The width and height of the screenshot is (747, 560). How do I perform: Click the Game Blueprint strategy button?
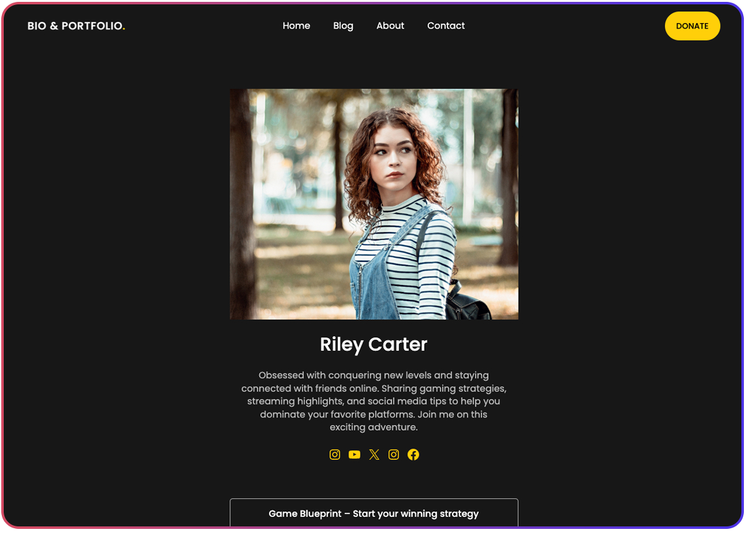(374, 513)
